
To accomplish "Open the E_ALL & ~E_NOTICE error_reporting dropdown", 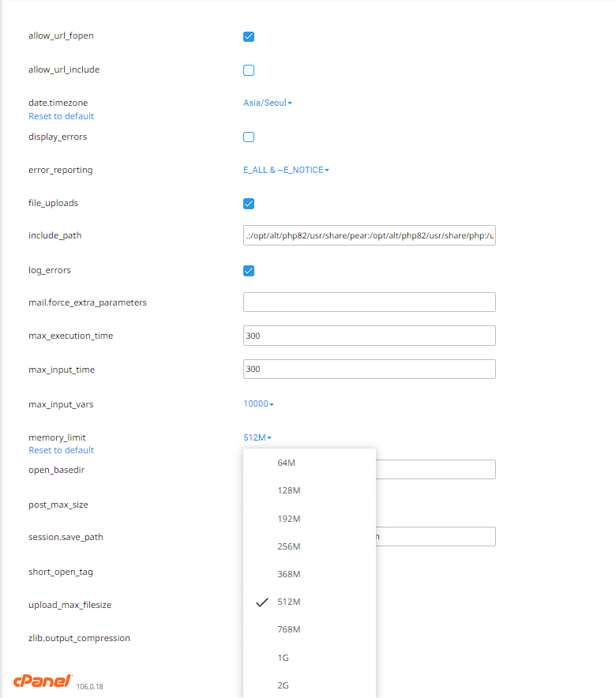I will [286, 170].
